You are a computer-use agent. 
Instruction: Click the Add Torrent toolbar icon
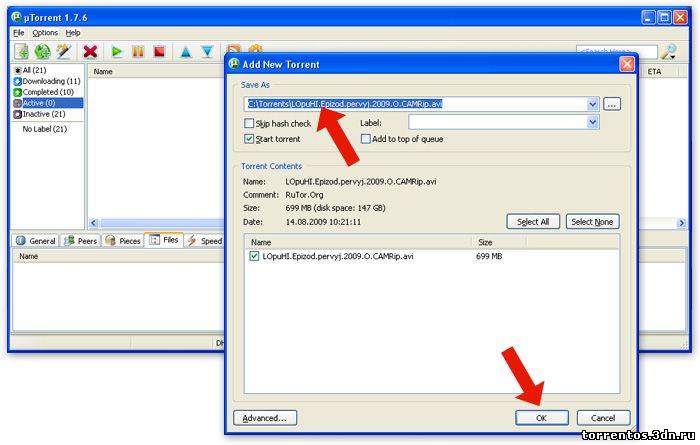pos(21,51)
